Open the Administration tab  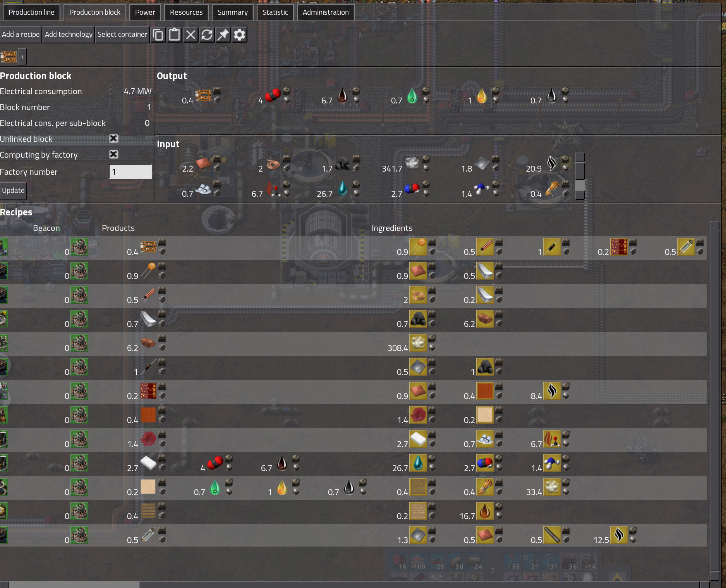pyautogui.click(x=326, y=12)
